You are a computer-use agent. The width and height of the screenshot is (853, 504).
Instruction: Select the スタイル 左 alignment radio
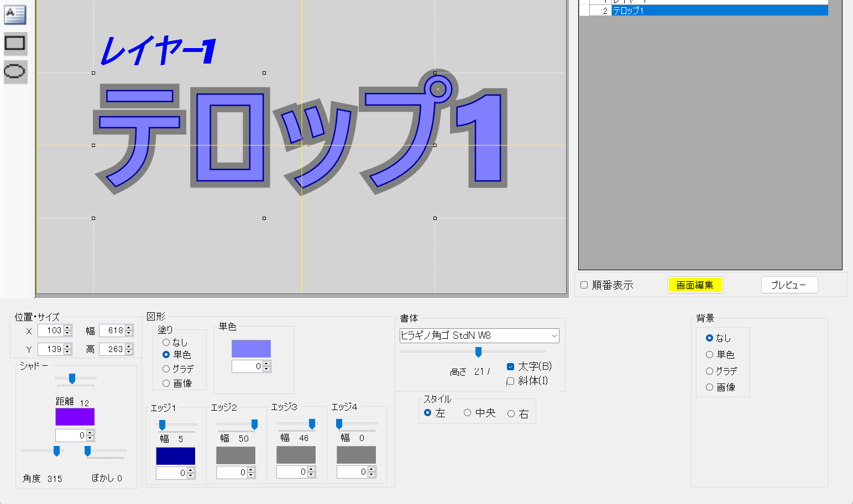427,413
